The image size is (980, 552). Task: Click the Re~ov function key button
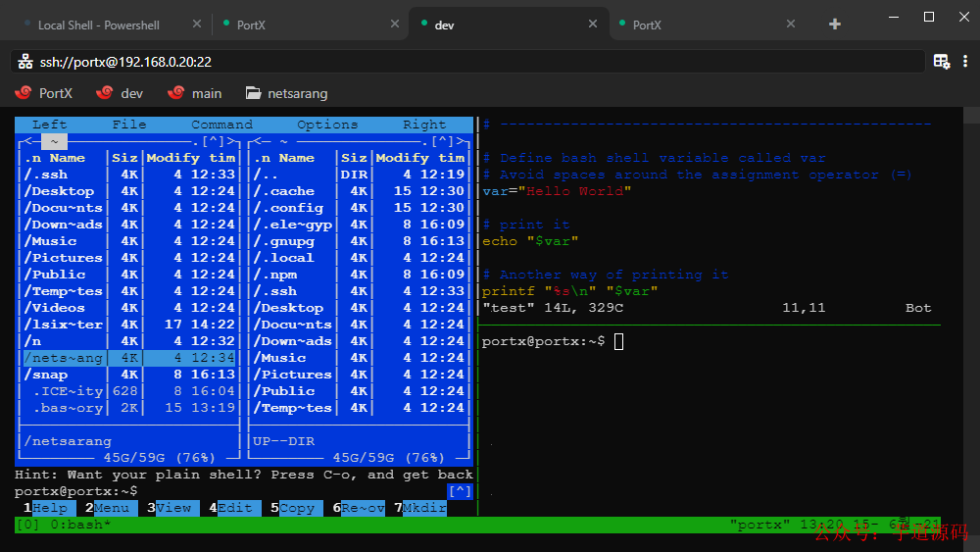(359, 508)
